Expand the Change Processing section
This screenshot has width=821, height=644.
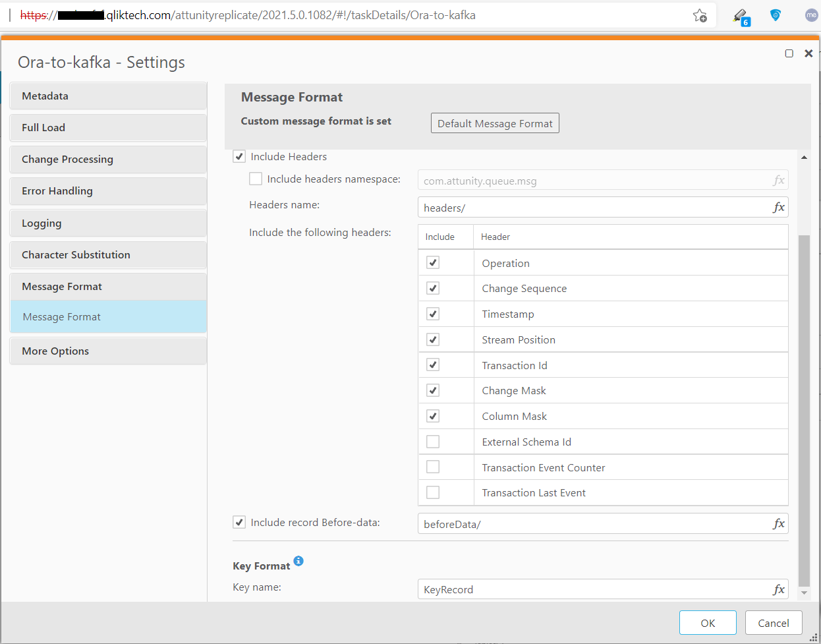pyautogui.click(x=108, y=160)
